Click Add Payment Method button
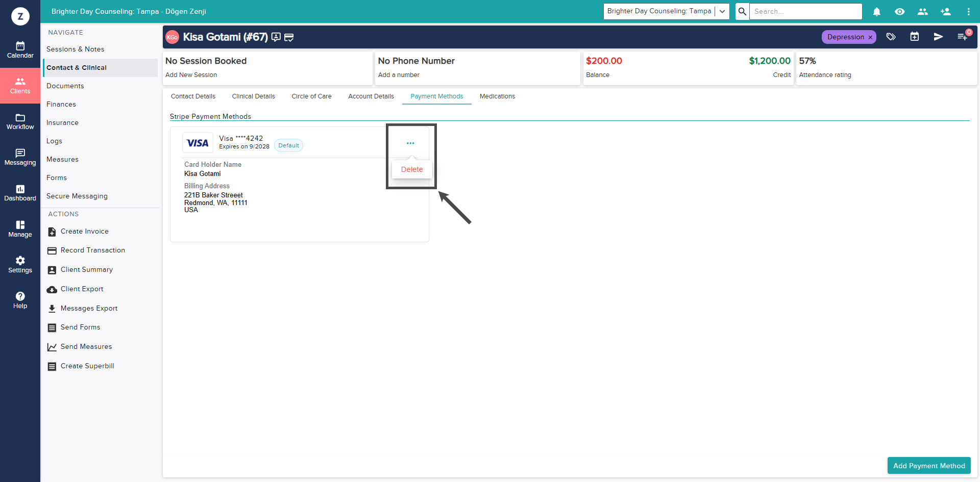Viewport: 980px width, 482px height. [x=929, y=466]
